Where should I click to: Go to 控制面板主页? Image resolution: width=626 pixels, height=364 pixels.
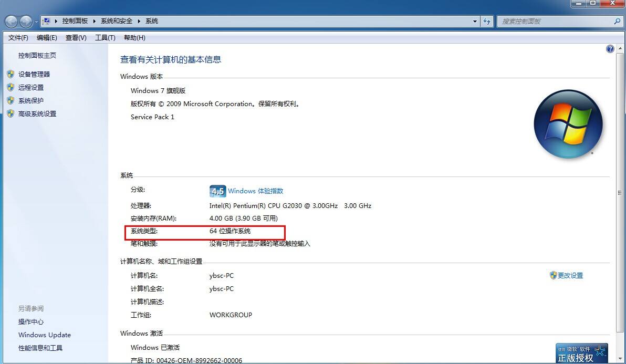pos(37,56)
